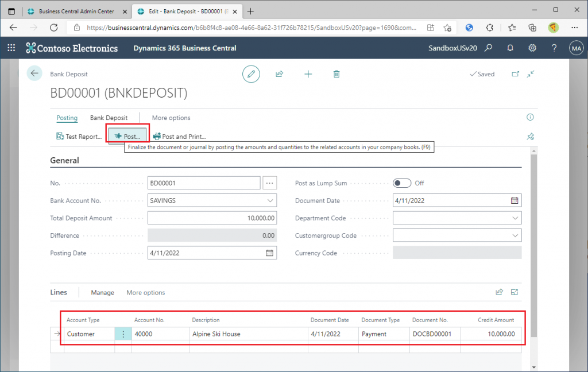Viewport: 588px width, 372px height.
Task: Click the vertical scrollbar of the page
Action: pyautogui.click(x=534, y=245)
